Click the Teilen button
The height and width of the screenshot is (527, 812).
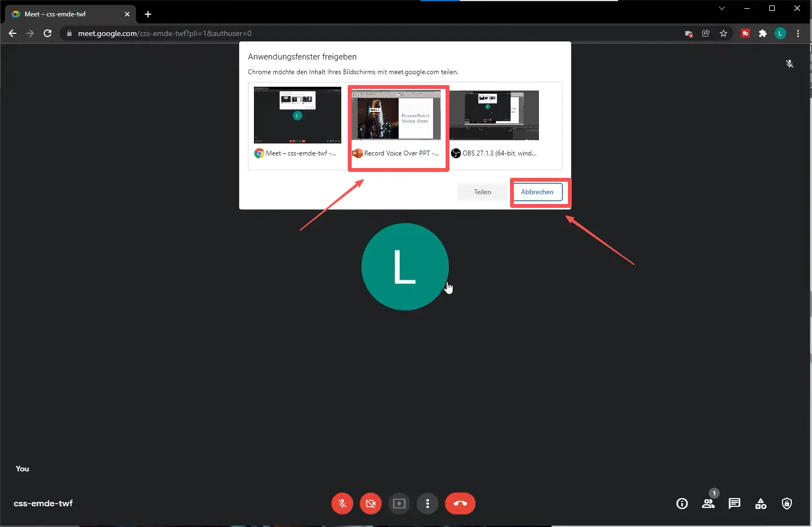(x=482, y=191)
